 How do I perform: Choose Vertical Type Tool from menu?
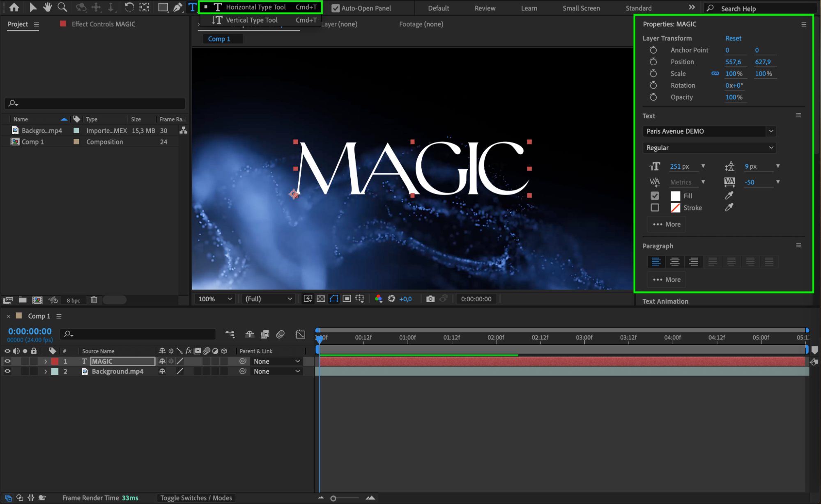coord(251,20)
